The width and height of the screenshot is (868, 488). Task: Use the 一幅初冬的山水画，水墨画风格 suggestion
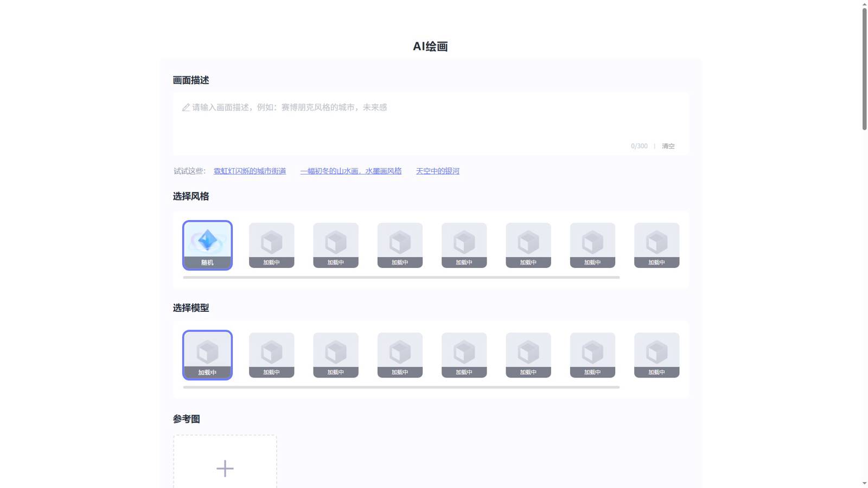[x=351, y=171]
